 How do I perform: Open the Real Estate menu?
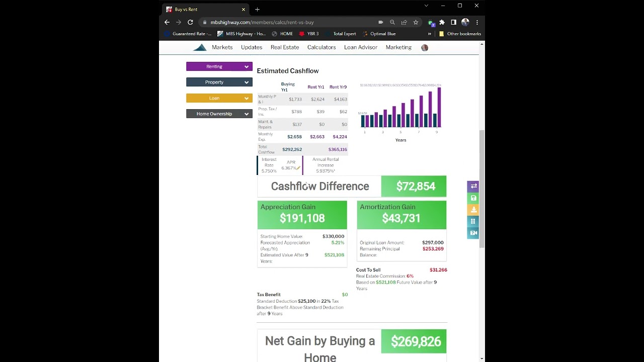coord(285,47)
